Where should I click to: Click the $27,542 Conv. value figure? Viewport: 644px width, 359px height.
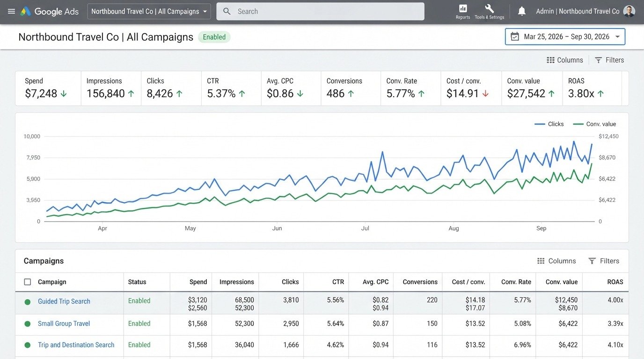[526, 93]
